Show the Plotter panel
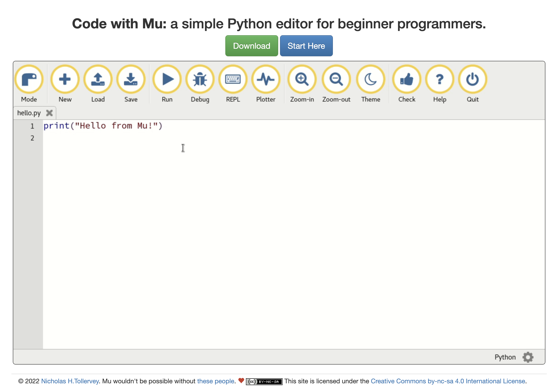Image resolution: width=555 pixels, height=392 pixels. (x=266, y=79)
